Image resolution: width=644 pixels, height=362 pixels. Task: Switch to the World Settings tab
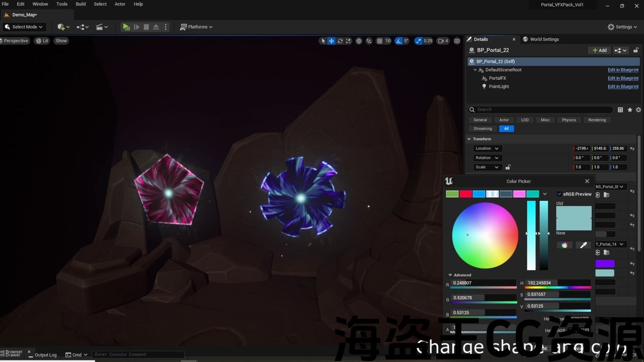click(544, 39)
